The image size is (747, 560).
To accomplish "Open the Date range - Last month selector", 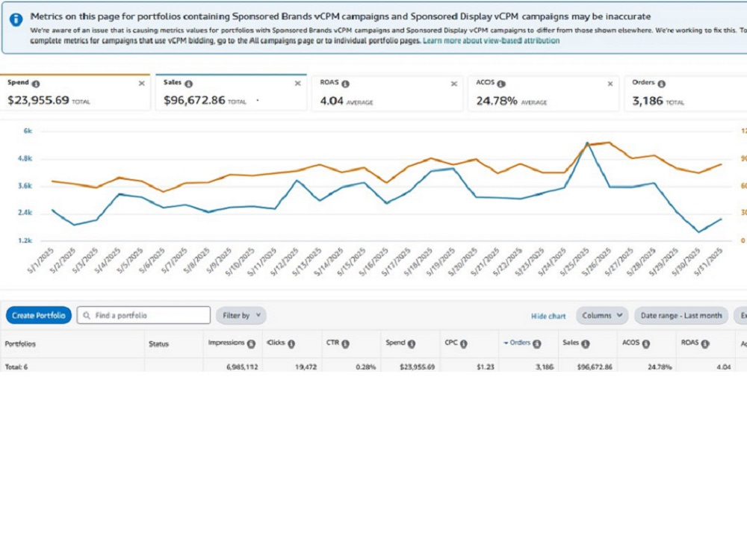I will click(x=681, y=315).
